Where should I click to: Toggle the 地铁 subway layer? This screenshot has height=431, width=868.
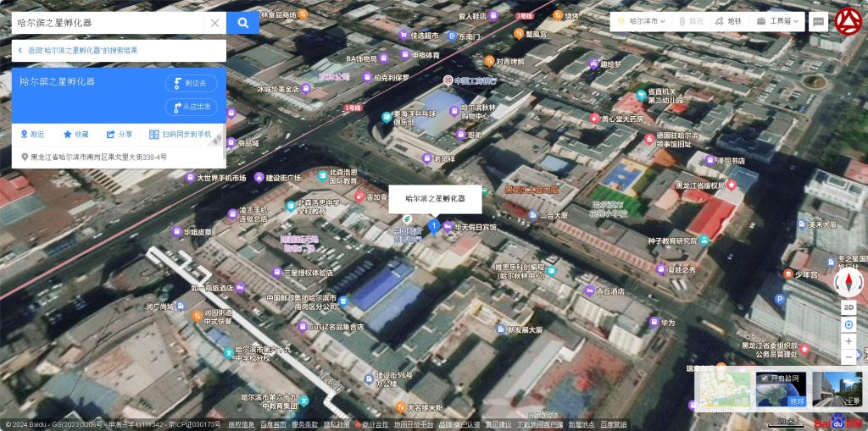(x=728, y=21)
